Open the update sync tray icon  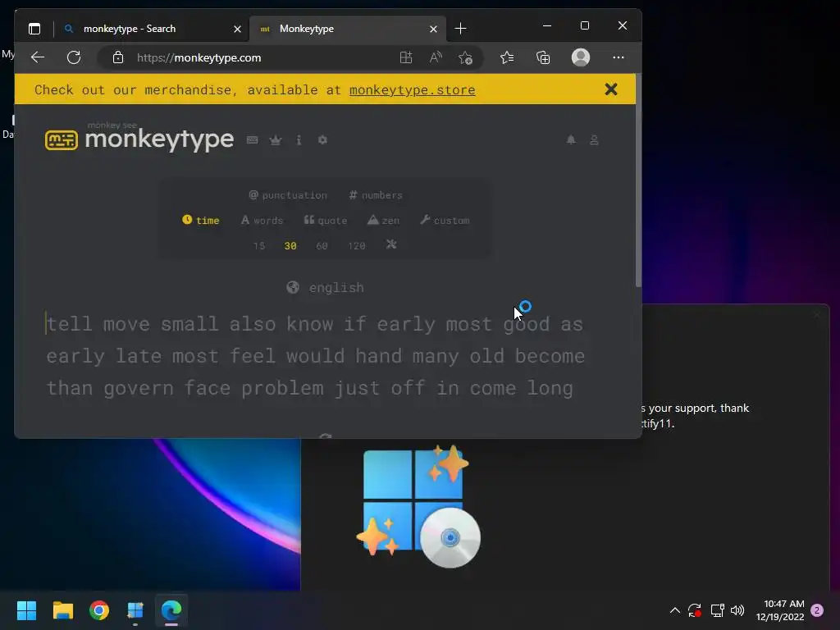tap(695, 610)
